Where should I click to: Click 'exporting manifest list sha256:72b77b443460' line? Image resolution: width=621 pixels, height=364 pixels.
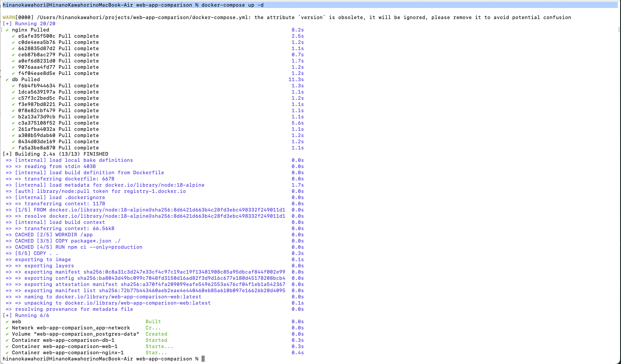tap(146, 290)
